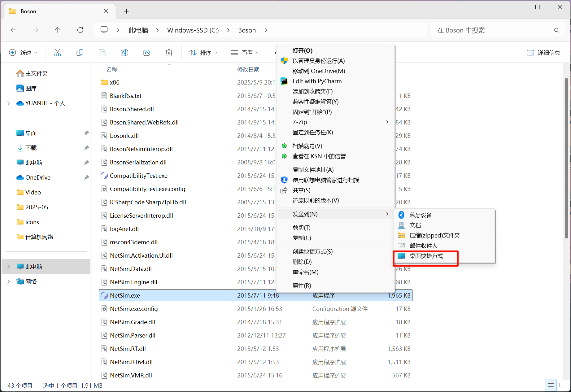Click the Share icon in toolbar
The width and height of the screenshot is (571, 392).
point(147,53)
